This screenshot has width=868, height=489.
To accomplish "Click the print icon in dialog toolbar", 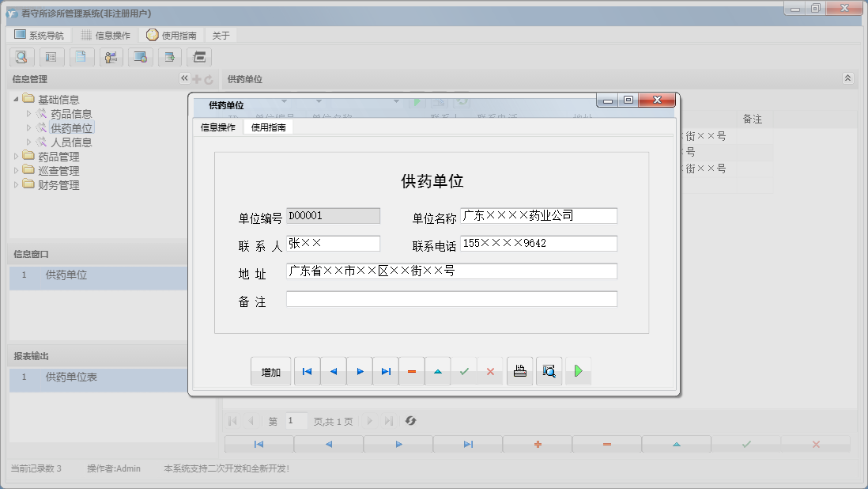I will tap(519, 371).
